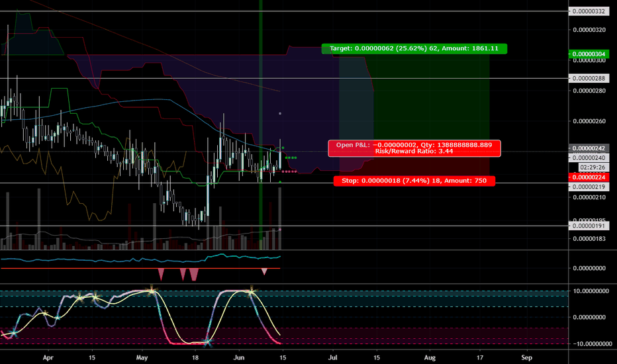Click the Open P&L Risk/Reward Ratio label
This screenshot has width=617, height=364.
[414, 148]
